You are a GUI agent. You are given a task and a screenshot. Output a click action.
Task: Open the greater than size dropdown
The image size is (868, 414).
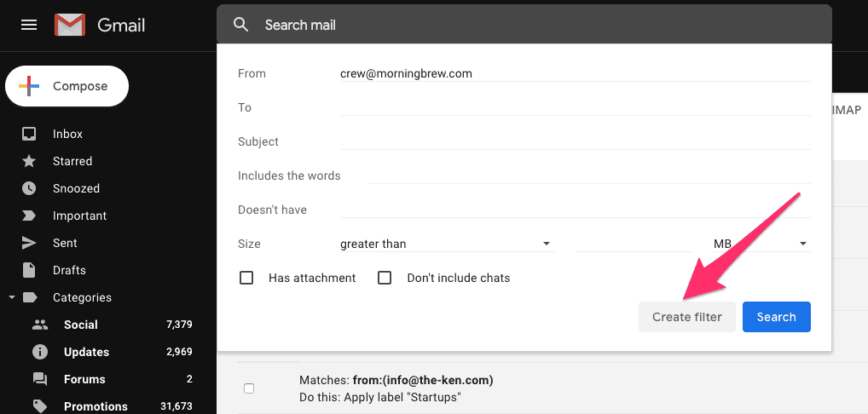coord(448,244)
